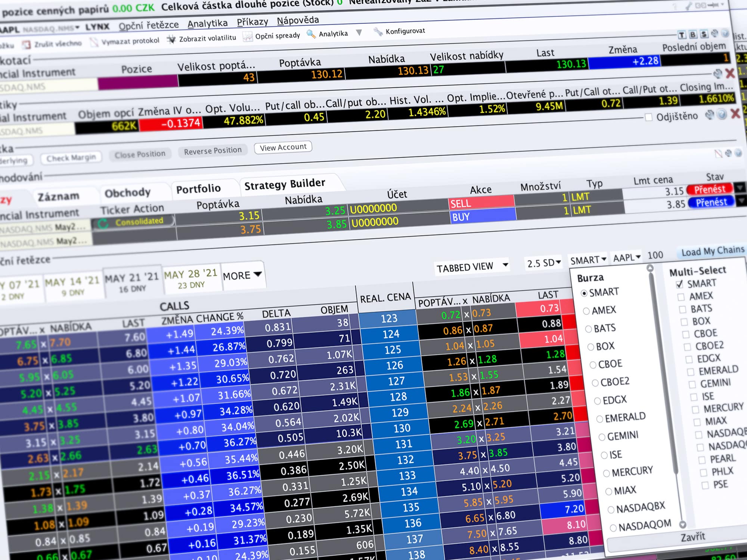This screenshot has width=747, height=560.
Task: Open the TABBED VIEW dropdown
Action: [x=472, y=267]
